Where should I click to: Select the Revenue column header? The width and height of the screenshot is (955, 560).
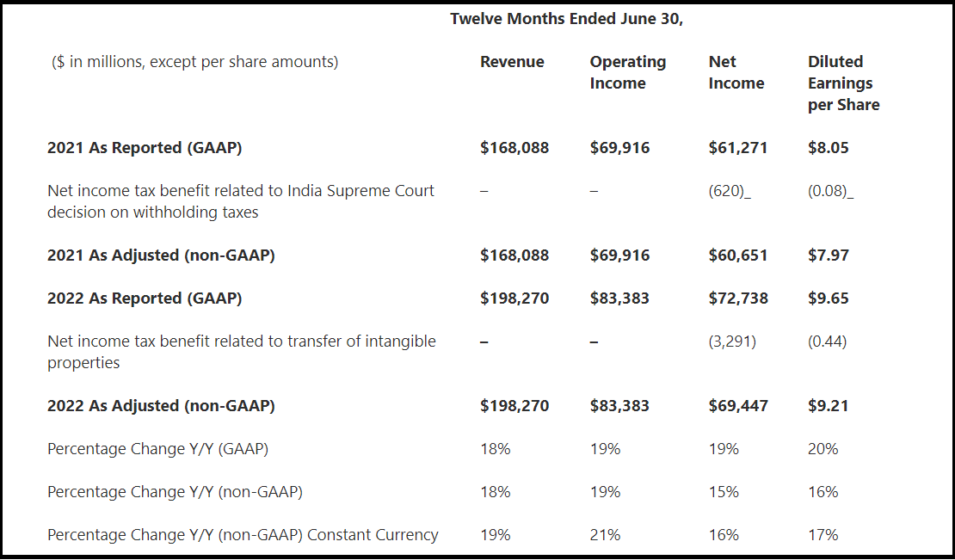tap(512, 62)
